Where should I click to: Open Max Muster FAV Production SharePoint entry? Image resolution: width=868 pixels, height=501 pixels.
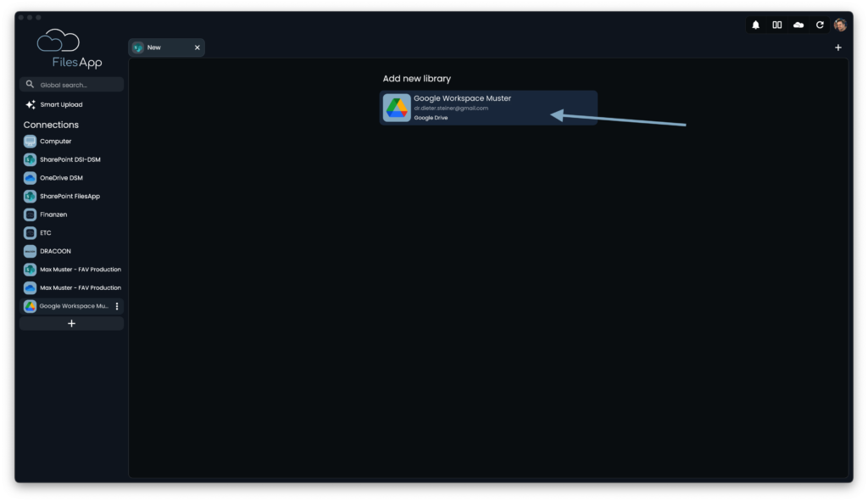71,269
